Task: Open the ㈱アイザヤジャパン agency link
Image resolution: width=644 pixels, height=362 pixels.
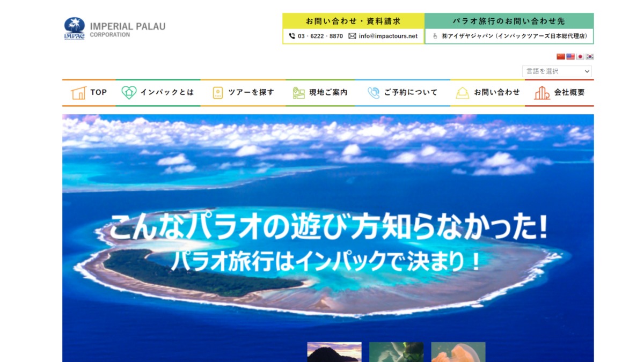Action: (514, 36)
